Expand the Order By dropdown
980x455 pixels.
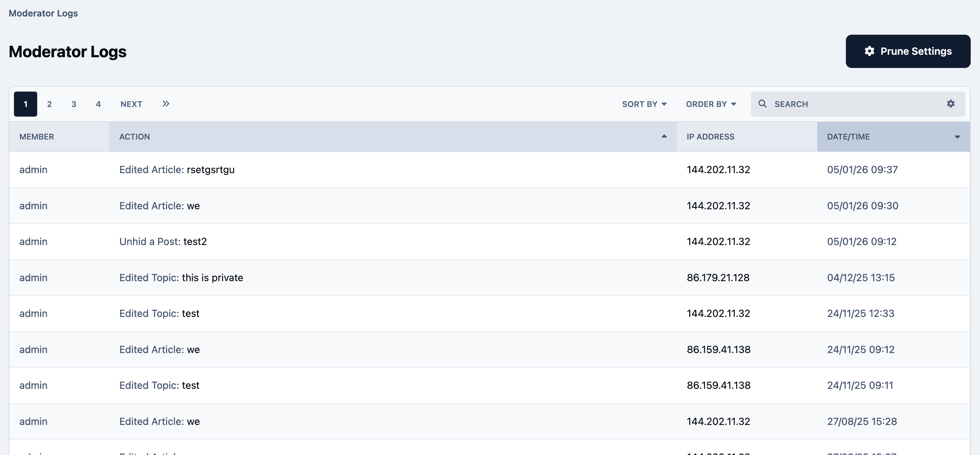(x=711, y=104)
